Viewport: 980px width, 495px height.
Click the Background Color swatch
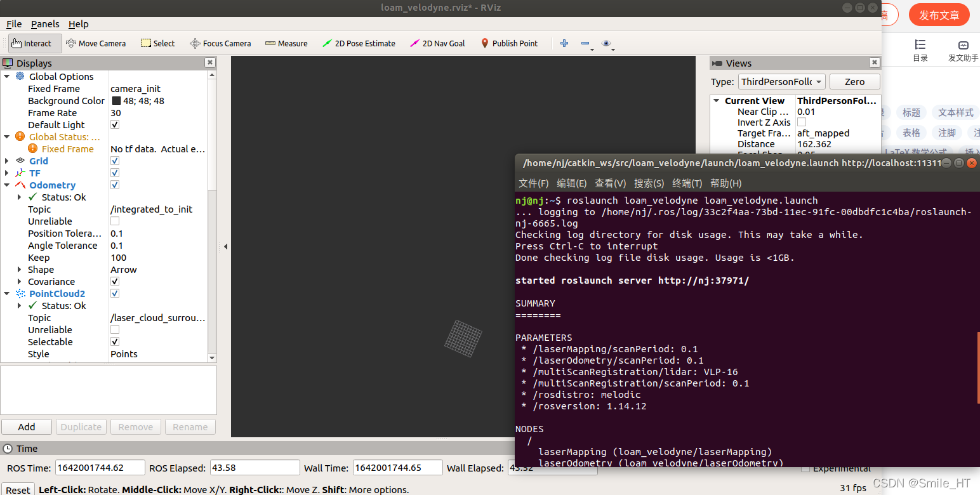tap(116, 100)
